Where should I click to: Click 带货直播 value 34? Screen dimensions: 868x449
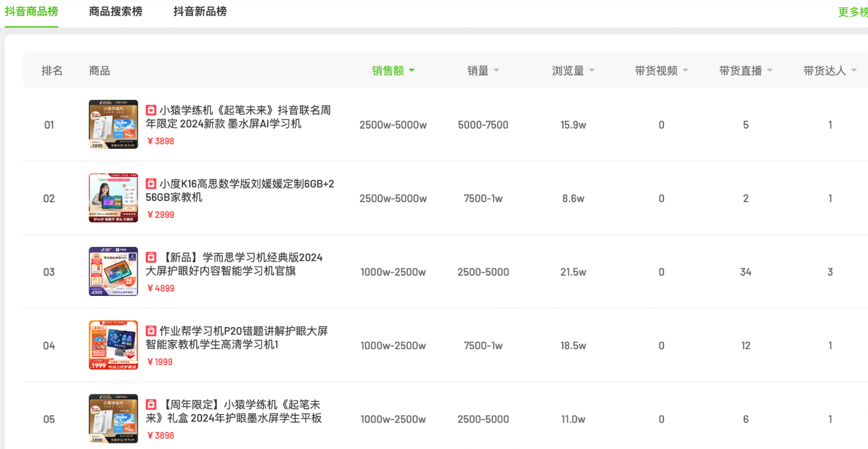[745, 272]
